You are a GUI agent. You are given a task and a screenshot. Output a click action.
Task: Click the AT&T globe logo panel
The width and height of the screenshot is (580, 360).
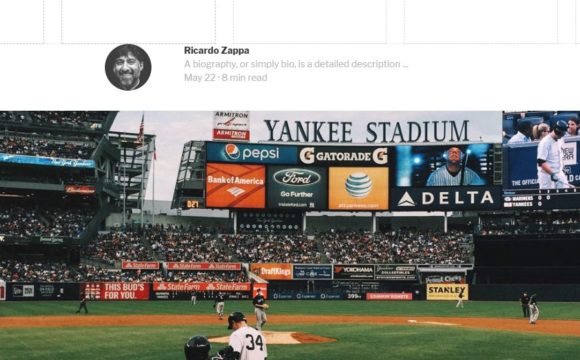tap(358, 188)
